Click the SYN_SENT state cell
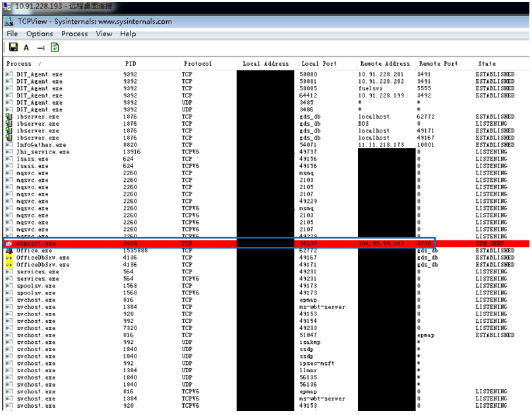The width and height of the screenshot is (532, 415). (x=490, y=244)
